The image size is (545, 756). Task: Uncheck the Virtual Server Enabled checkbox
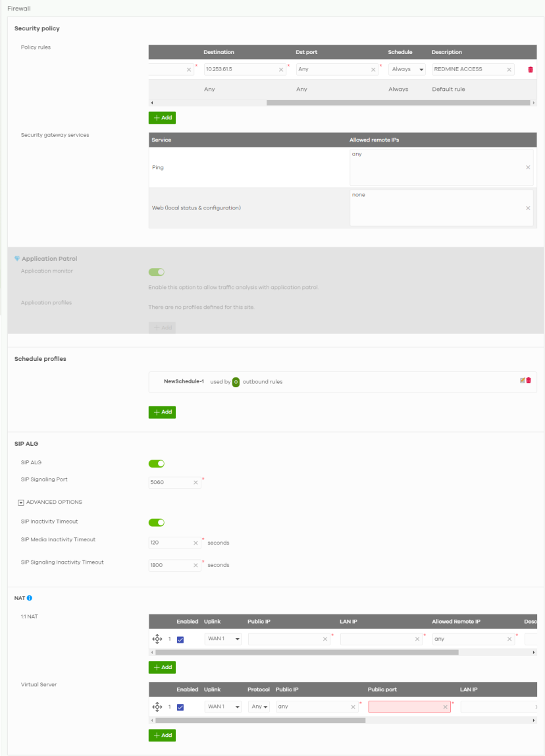point(180,707)
